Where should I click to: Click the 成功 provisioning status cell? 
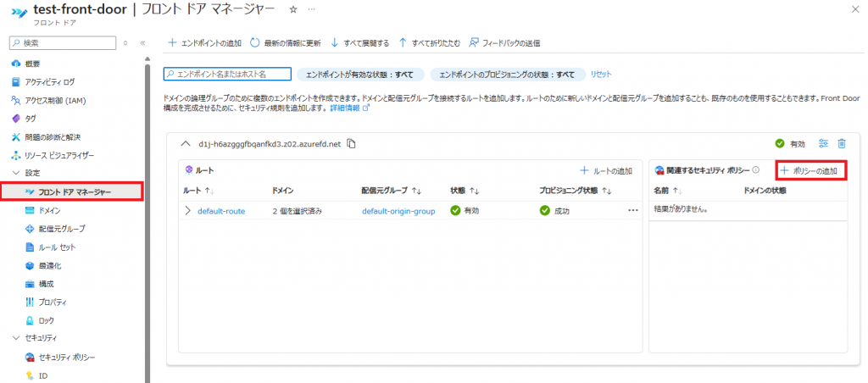[x=554, y=211]
